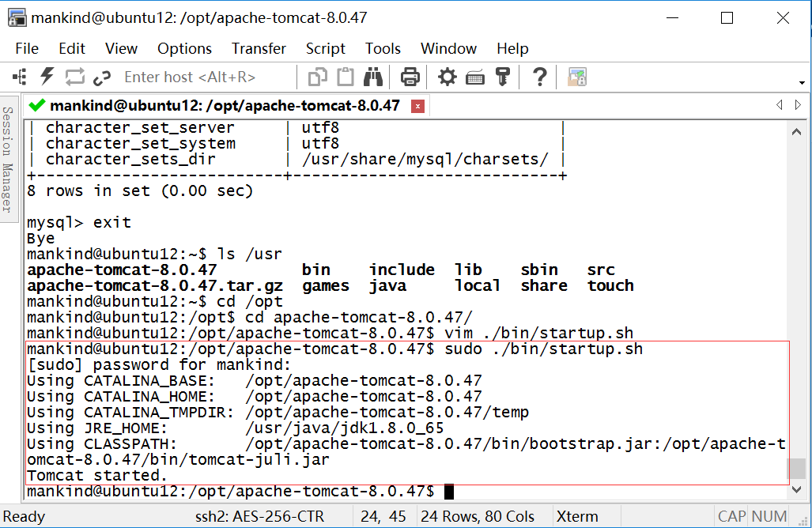Click 'apache-tomcat-8.0.47.tar.gz' in the listing

click(x=155, y=286)
